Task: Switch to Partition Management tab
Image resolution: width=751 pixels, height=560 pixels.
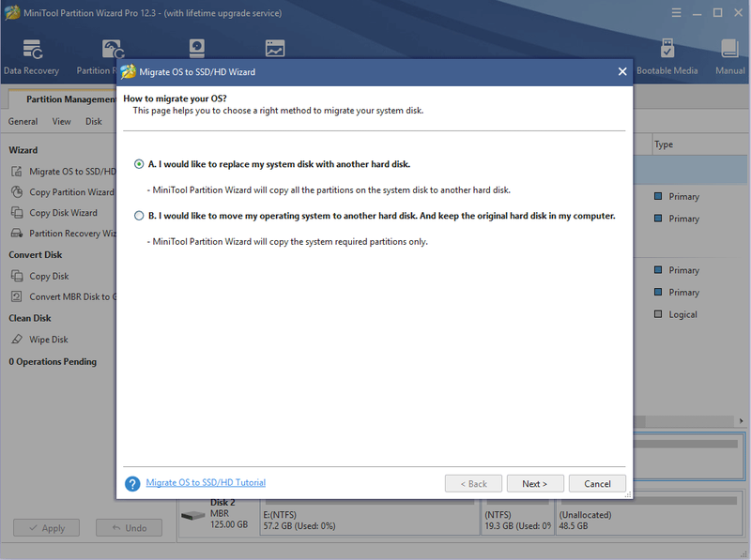Action: [x=71, y=99]
